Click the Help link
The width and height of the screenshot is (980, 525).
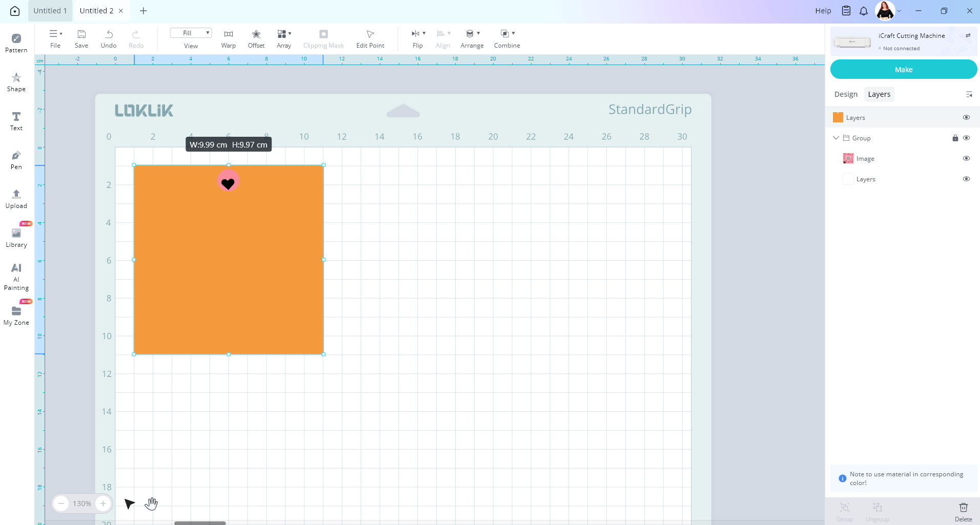coord(823,11)
